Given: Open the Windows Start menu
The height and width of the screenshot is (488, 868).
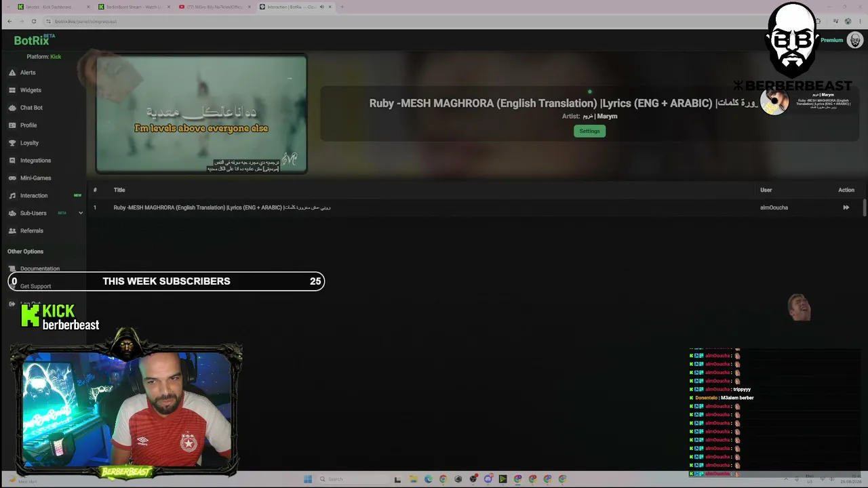Looking at the screenshot, I should click(x=307, y=479).
